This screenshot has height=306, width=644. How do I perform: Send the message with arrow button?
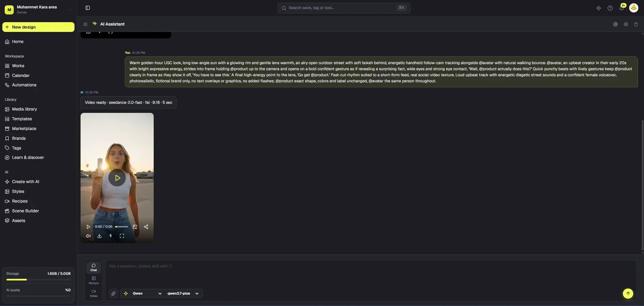[x=628, y=293]
